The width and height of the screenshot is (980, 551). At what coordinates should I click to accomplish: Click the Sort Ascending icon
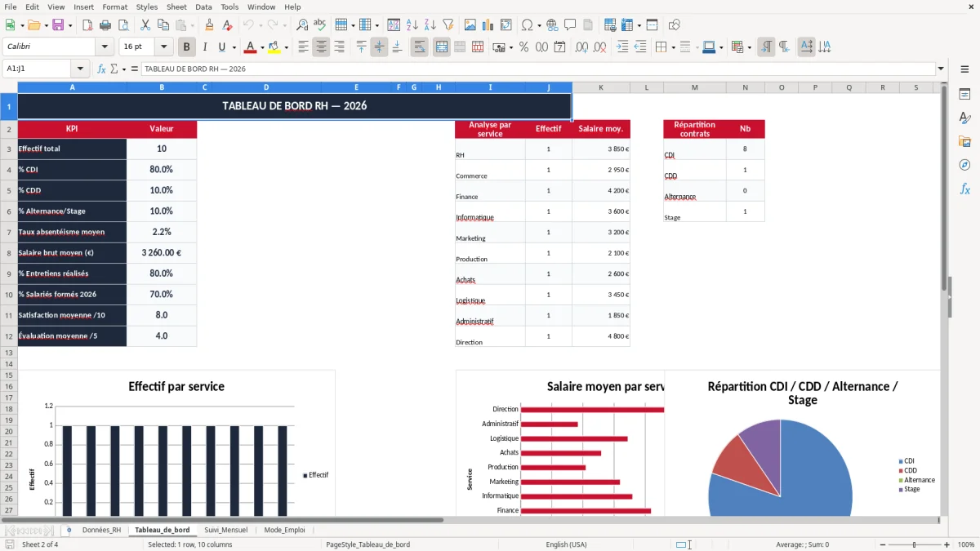(412, 25)
